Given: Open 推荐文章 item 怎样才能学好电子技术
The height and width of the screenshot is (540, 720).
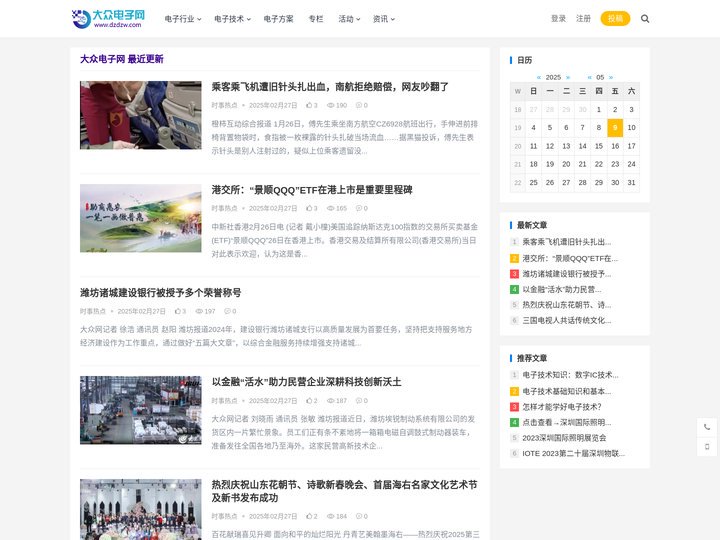Looking at the screenshot, I should [x=562, y=407].
